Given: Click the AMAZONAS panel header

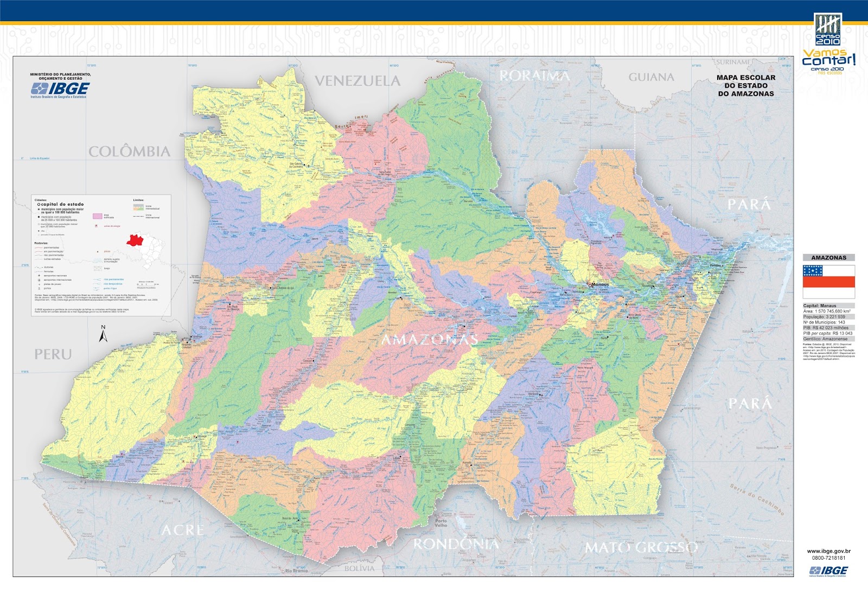Looking at the screenshot, I should (829, 256).
